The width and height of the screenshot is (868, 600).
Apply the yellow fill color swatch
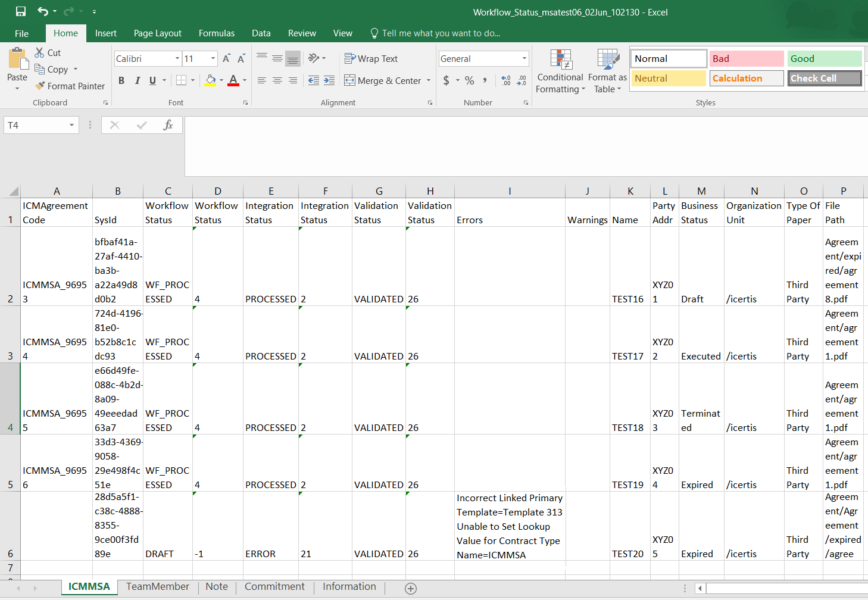point(210,80)
